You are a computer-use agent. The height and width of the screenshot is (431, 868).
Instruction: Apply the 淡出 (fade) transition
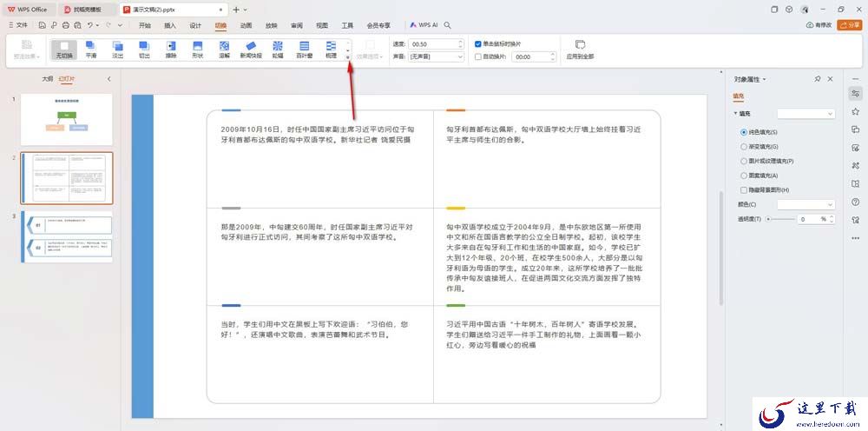click(x=117, y=50)
